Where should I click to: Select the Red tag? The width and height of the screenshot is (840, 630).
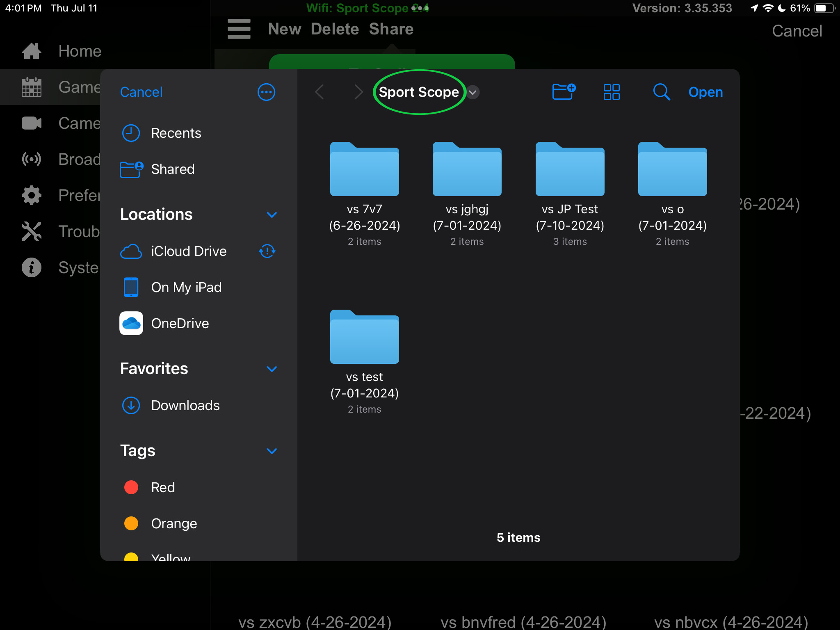pyautogui.click(x=199, y=487)
